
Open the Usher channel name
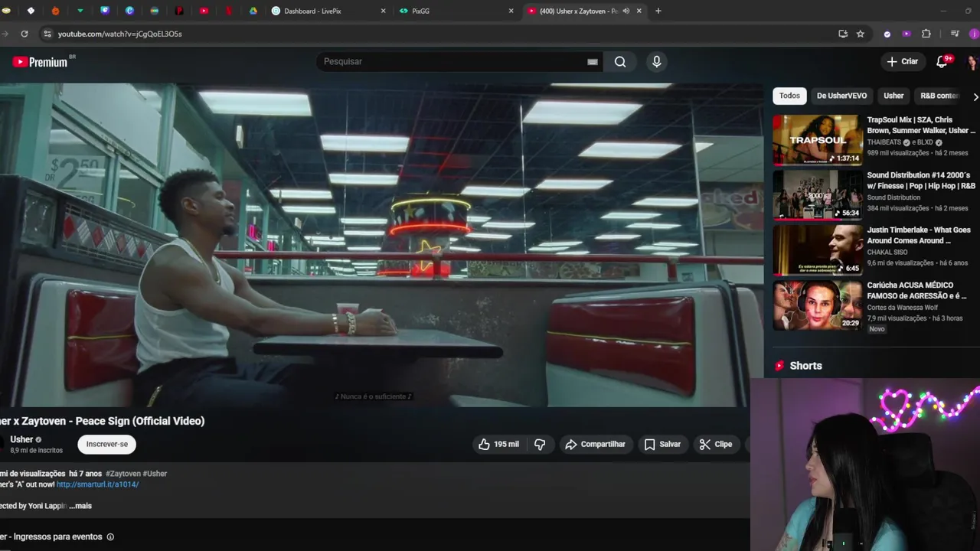pos(21,439)
